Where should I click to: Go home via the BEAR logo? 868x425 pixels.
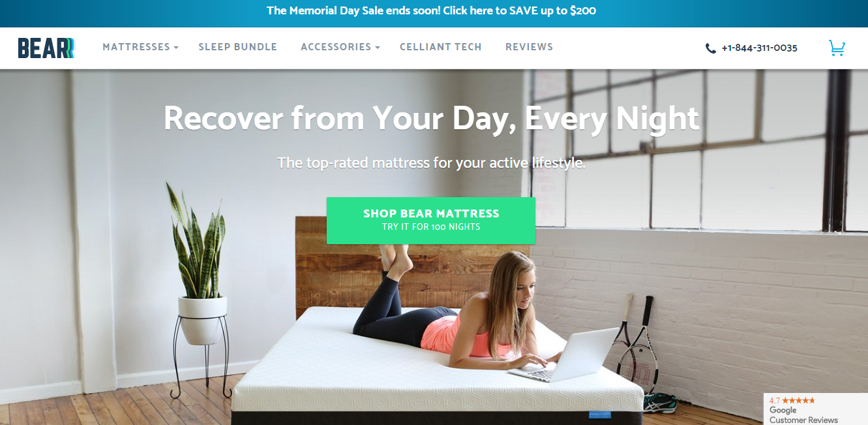click(x=46, y=48)
